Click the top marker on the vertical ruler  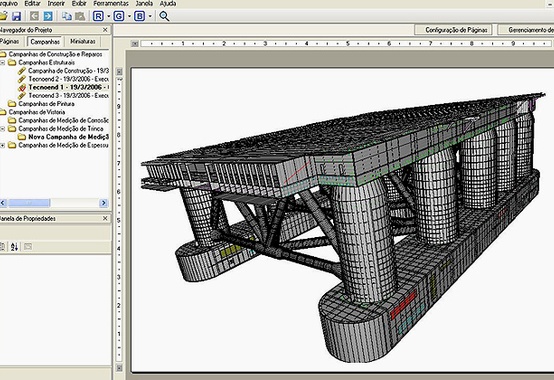point(119,72)
